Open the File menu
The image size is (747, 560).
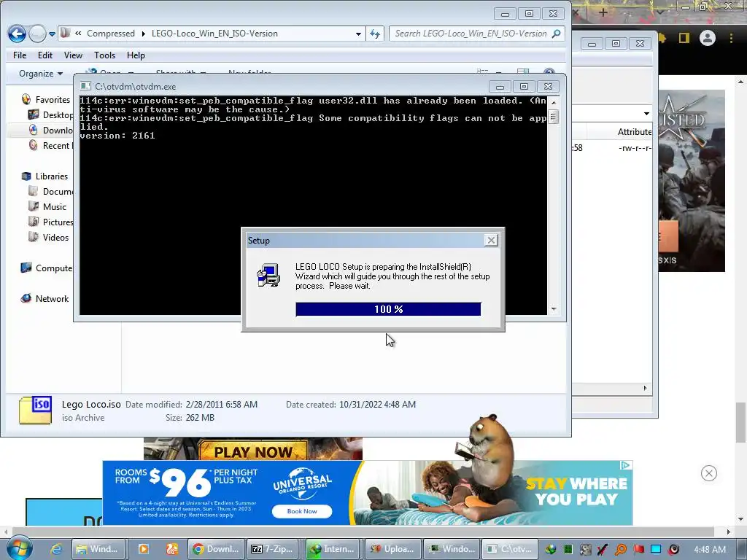(x=20, y=55)
